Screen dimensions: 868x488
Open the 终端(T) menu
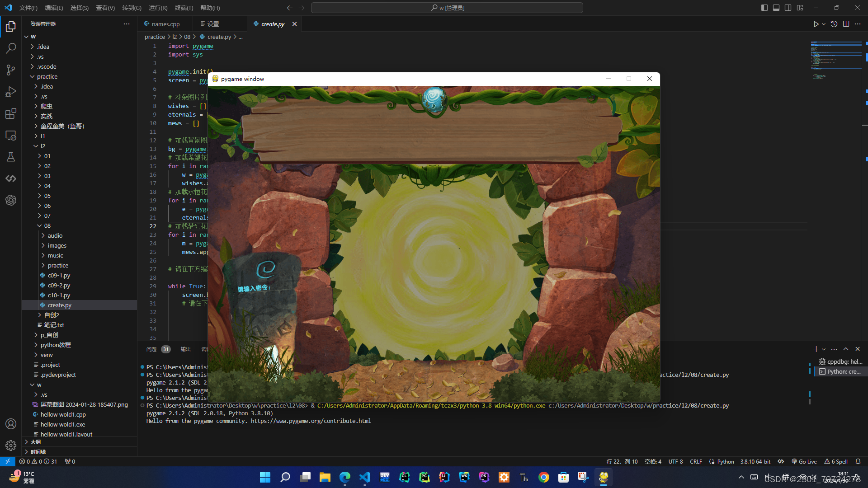[x=184, y=8]
